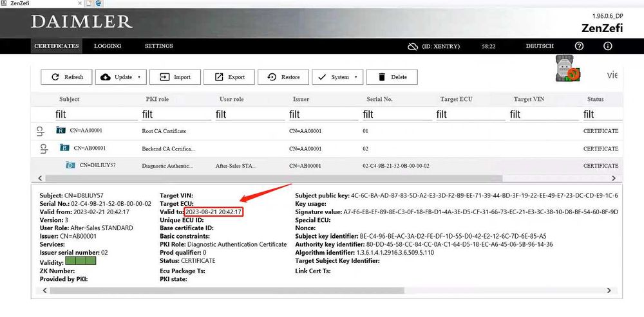Switch to the Certificates tab

pyautogui.click(x=56, y=46)
